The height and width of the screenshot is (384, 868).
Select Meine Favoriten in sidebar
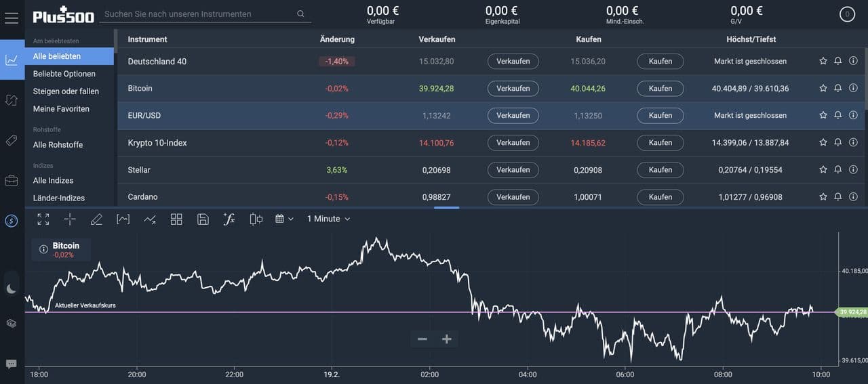[x=61, y=109]
